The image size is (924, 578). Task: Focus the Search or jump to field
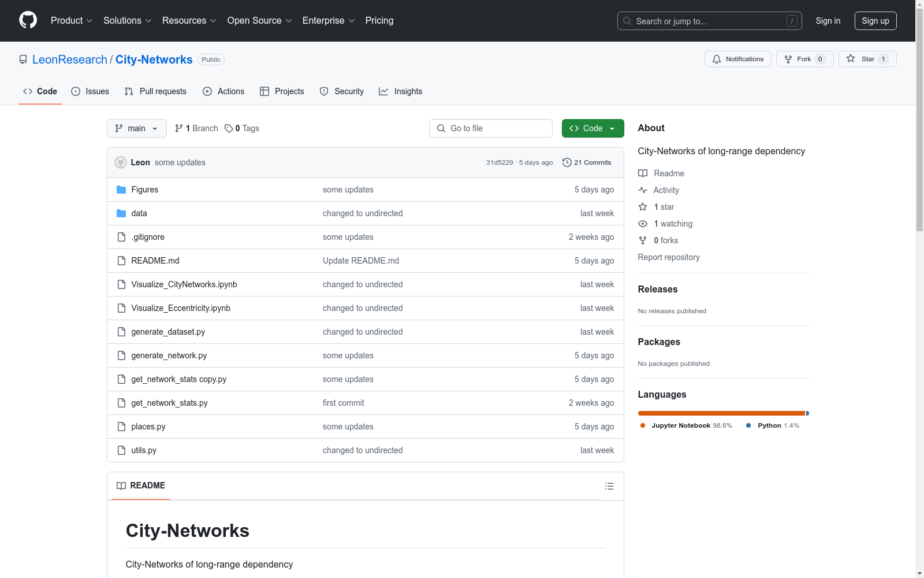point(710,21)
